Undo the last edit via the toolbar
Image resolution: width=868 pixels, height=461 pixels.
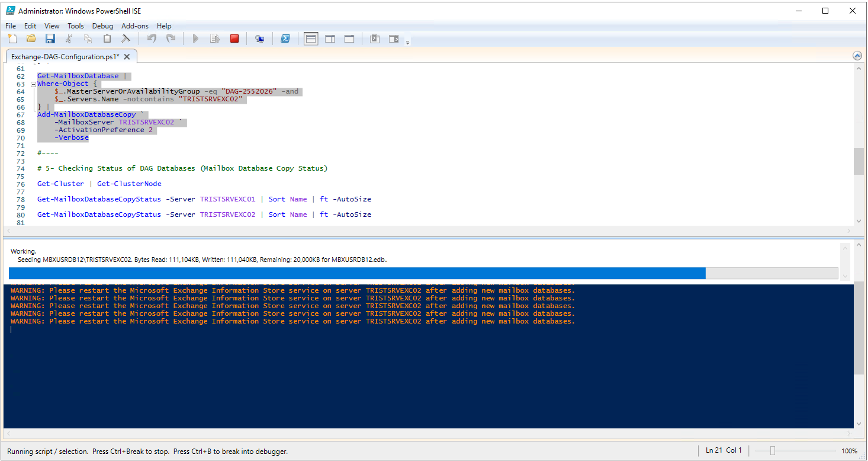152,39
